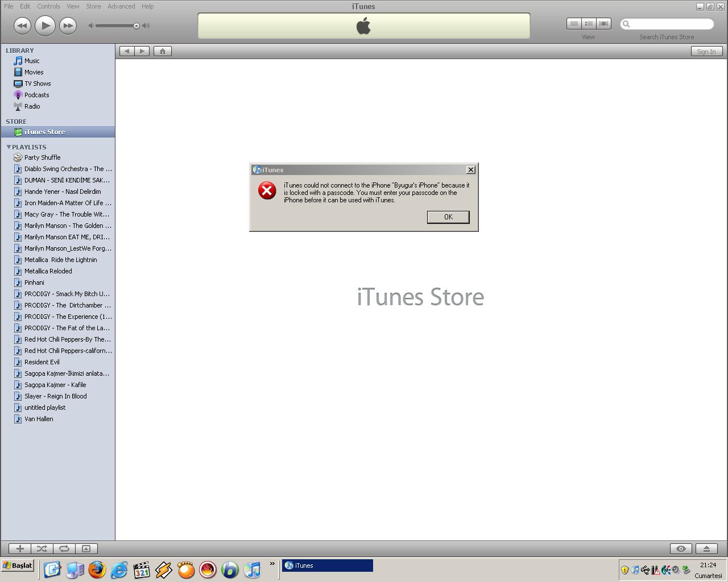Click iTunes taskbar button
The width and height of the screenshot is (728, 582).
click(328, 566)
